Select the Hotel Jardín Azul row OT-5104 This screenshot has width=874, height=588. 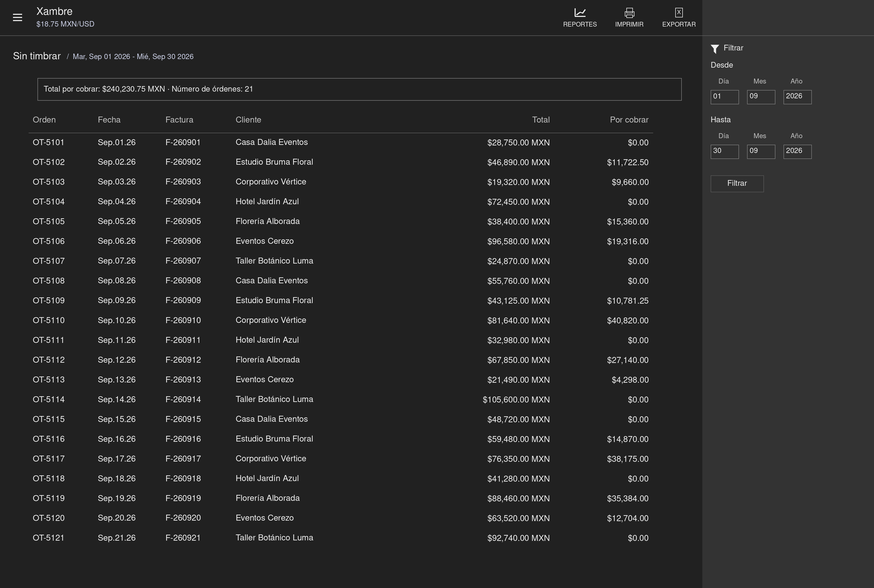click(x=340, y=202)
